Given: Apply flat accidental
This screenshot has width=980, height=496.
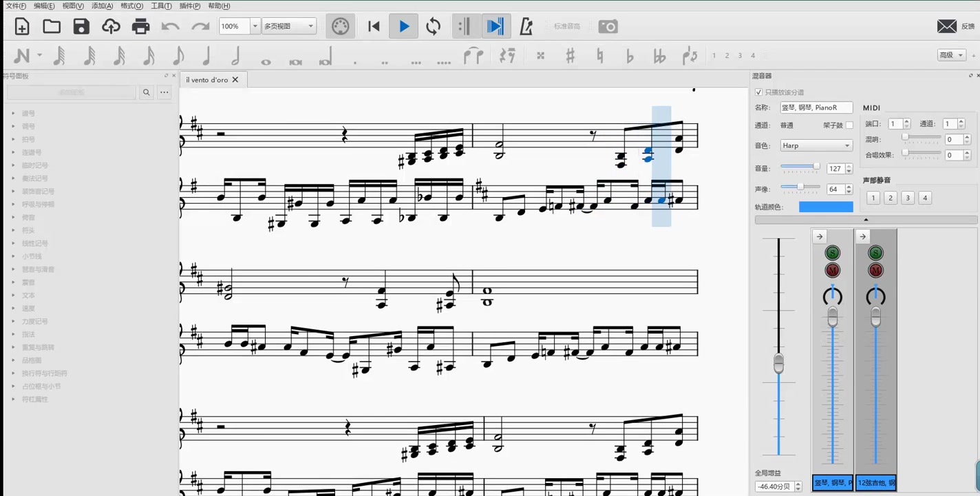Looking at the screenshot, I should pos(630,56).
